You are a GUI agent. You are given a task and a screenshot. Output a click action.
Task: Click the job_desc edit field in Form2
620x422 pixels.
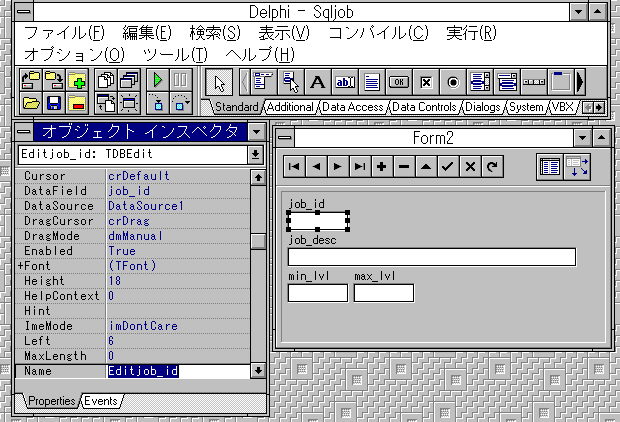click(x=432, y=257)
